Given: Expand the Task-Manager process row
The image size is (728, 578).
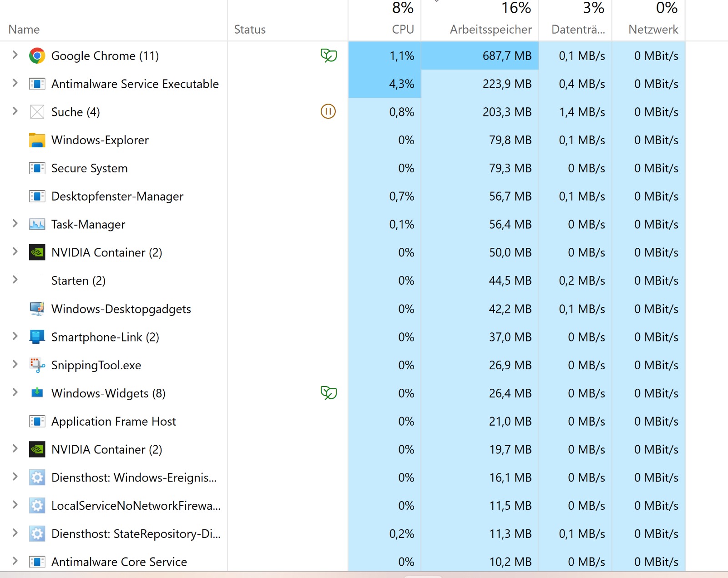Looking at the screenshot, I should pyautogui.click(x=15, y=223).
